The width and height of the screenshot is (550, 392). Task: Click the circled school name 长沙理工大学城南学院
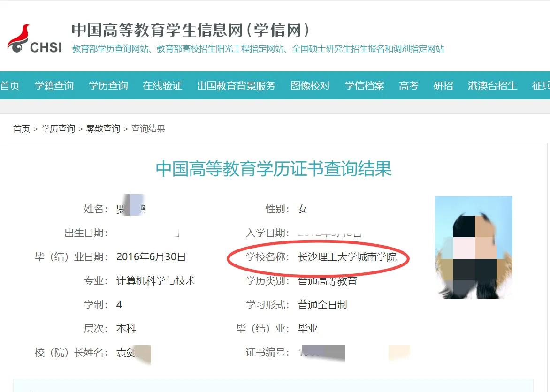(x=347, y=258)
